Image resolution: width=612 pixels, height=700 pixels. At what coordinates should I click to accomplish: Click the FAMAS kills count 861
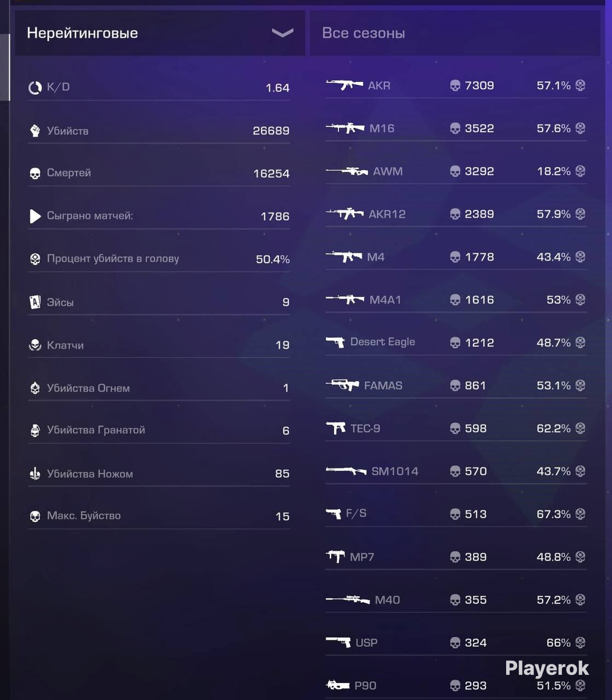point(476,385)
